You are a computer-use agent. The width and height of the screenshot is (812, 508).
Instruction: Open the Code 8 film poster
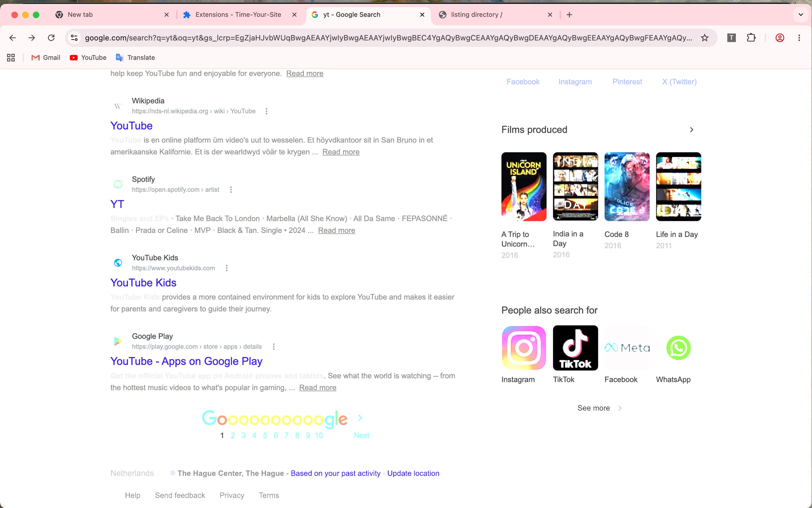click(x=627, y=187)
